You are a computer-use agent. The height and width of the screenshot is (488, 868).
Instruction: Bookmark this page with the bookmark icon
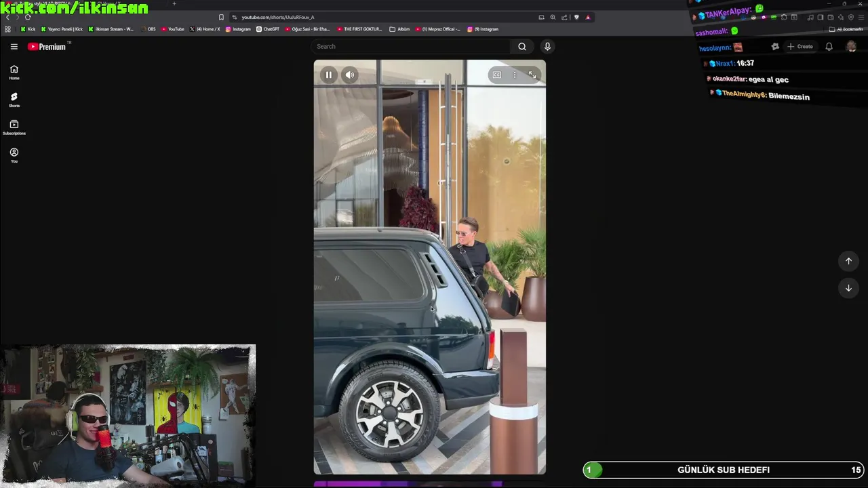point(221,17)
